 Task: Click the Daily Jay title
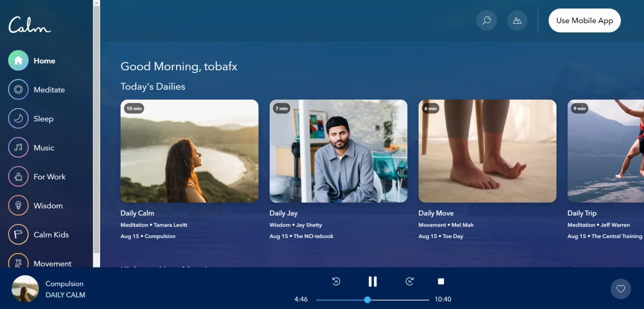[285, 213]
